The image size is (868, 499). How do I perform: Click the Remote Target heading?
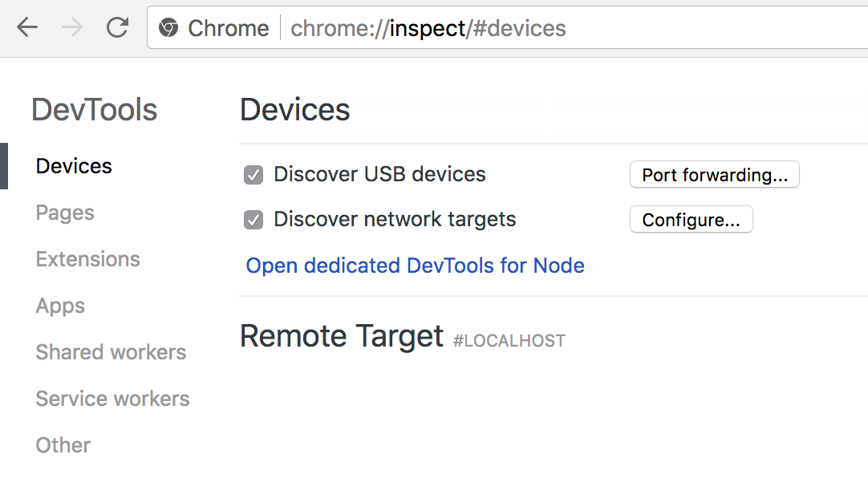pyautogui.click(x=341, y=336)
